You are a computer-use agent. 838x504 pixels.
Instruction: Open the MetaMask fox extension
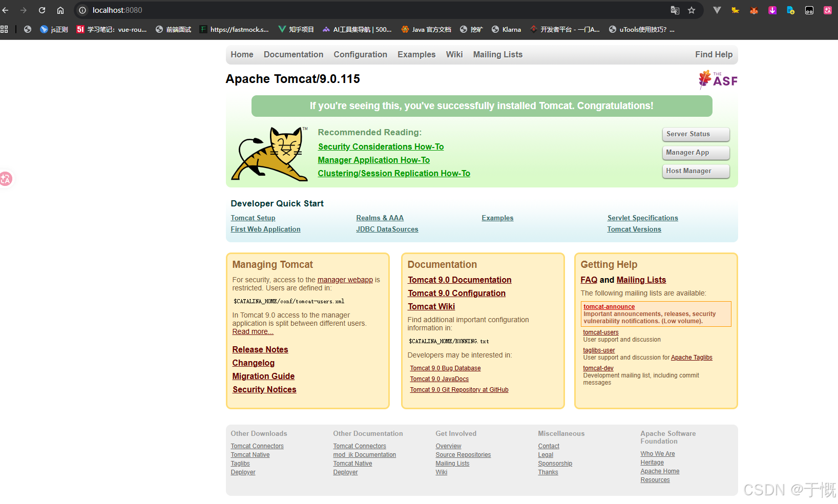click(x=754, y=10)
